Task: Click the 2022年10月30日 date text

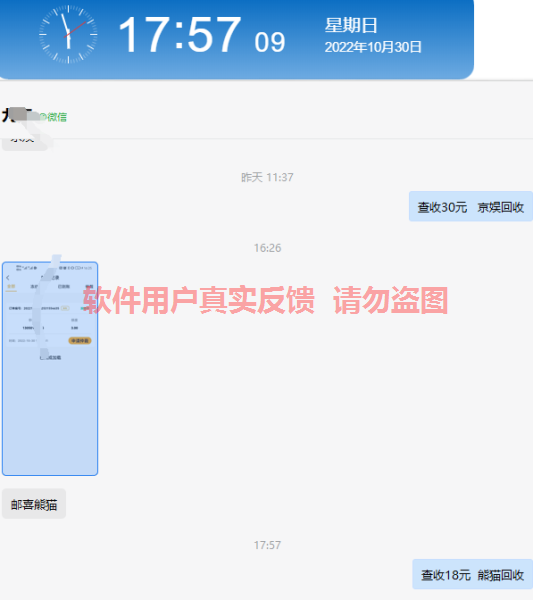Action: point(373,47)
